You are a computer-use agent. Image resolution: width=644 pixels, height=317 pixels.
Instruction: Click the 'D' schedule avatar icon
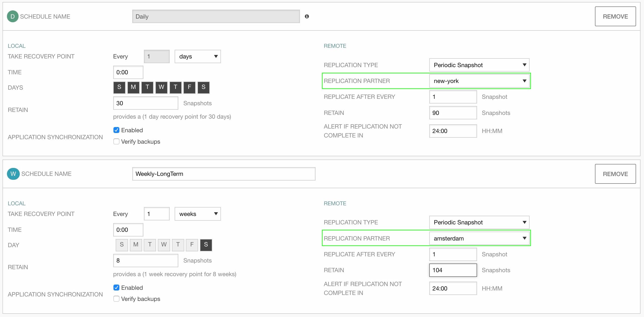pyautogui.click(x=12, y=16)
